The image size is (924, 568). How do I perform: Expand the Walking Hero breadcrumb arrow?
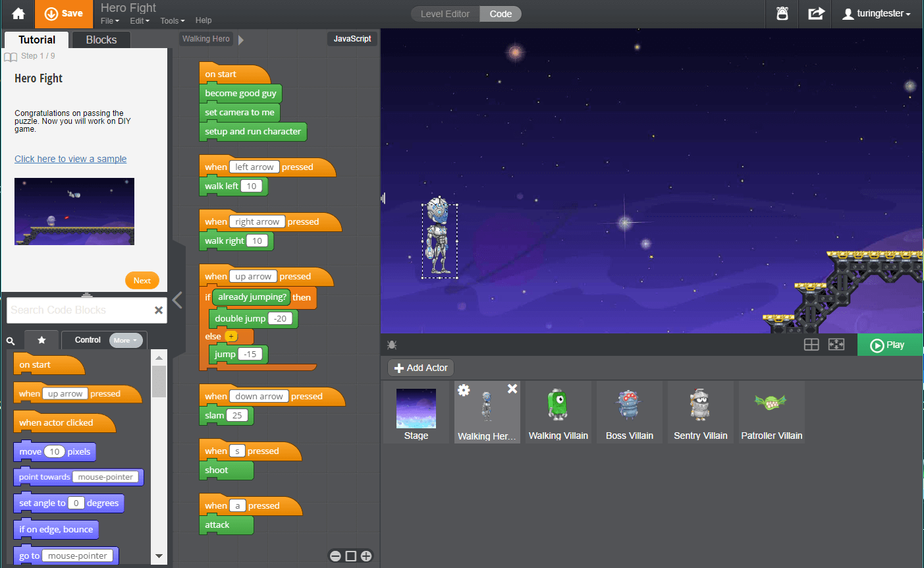[241, 40]
